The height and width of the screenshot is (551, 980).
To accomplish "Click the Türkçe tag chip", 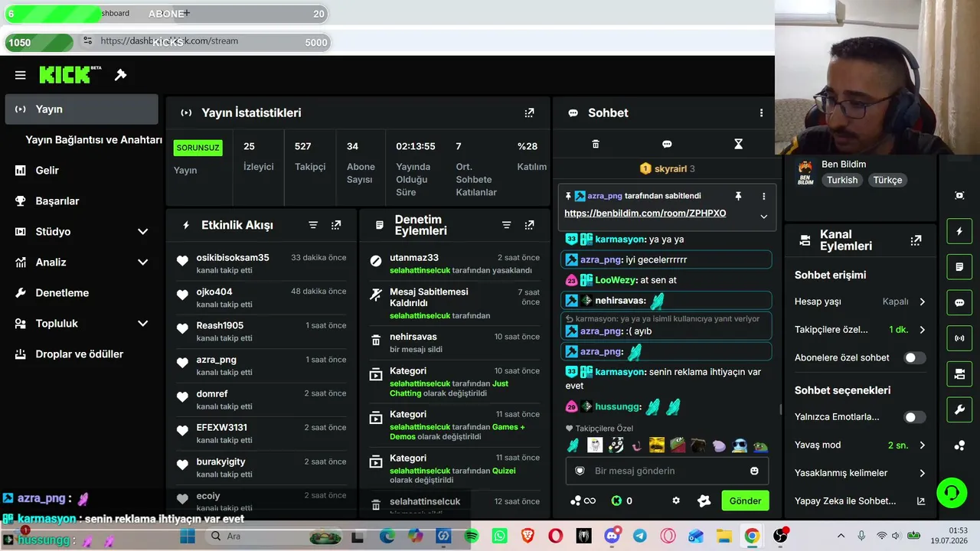I will (888, 180).
